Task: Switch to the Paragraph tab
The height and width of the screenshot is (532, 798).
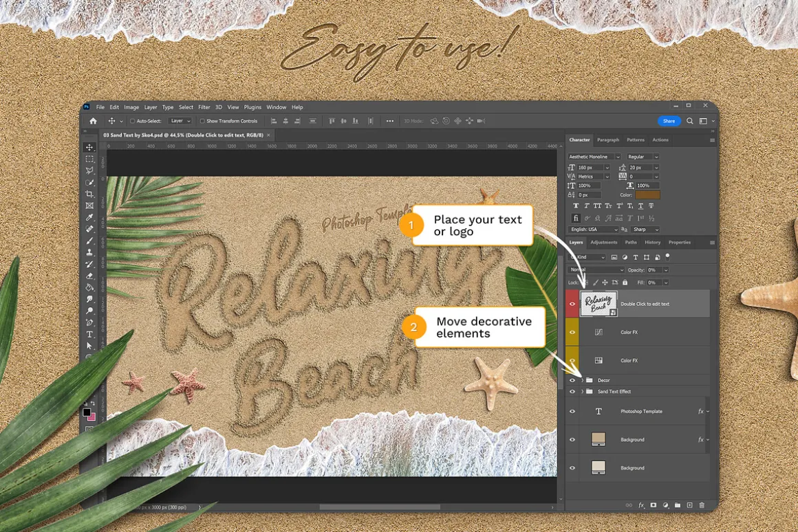Action: pos(608,140)
